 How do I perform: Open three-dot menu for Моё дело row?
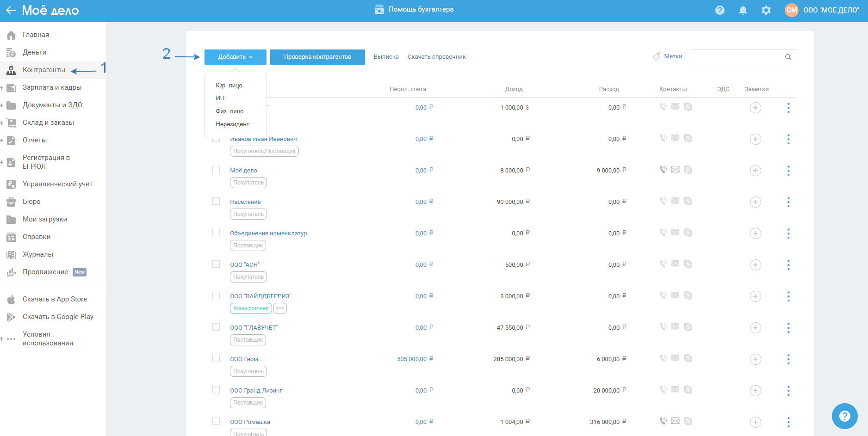click(x=788, y=171)
